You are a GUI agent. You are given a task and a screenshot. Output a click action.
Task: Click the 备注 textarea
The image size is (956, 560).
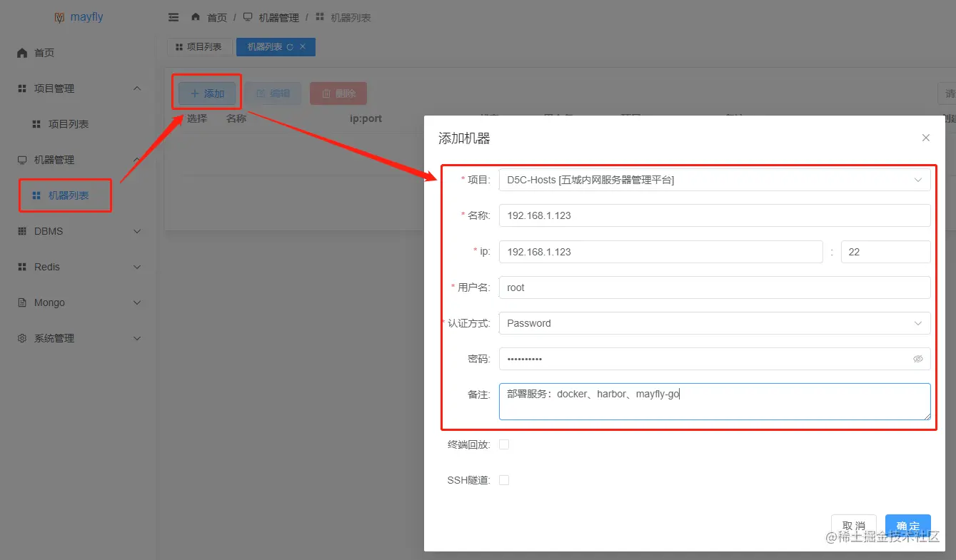715,402
